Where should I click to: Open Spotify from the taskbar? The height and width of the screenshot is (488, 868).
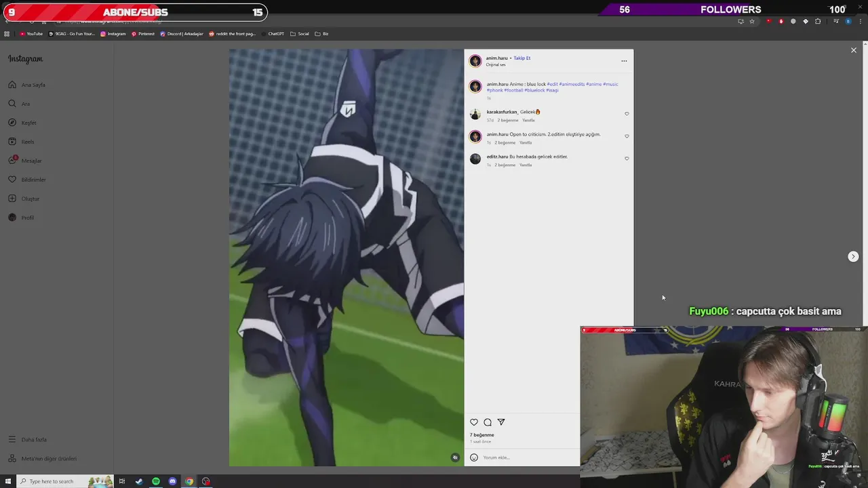156,481
